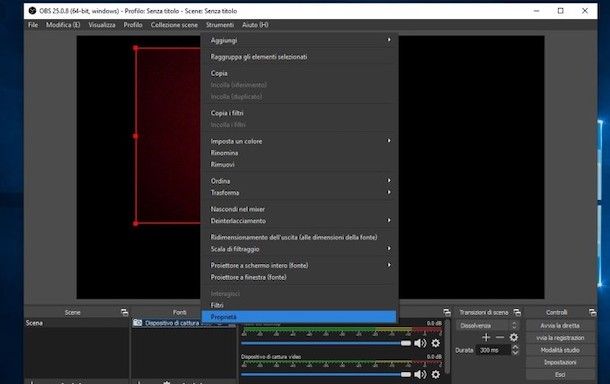610x384 pixels.
Task: Choose Filtri from the context menu
Action: 300,305
